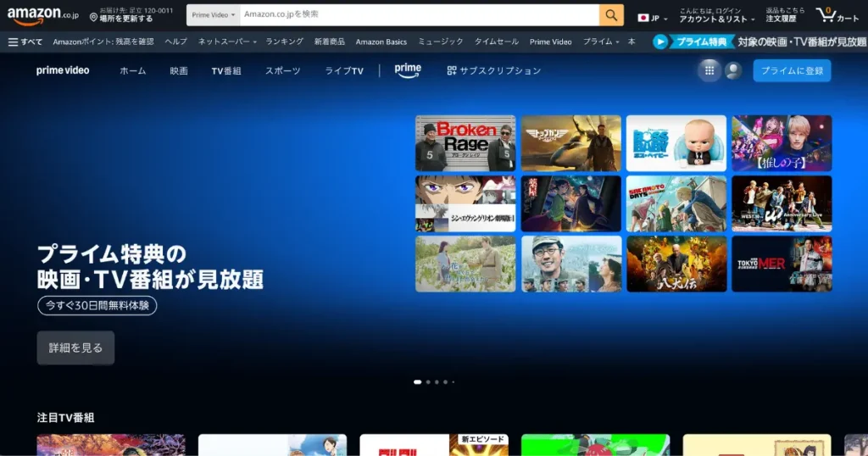Screen dimensions: 868x456
Task: Click 返品もこちら 注文履歴 link
Action: point(785,15)
